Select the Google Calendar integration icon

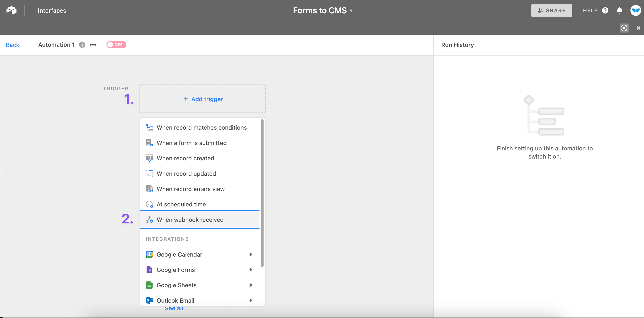(x=149, y=254)
